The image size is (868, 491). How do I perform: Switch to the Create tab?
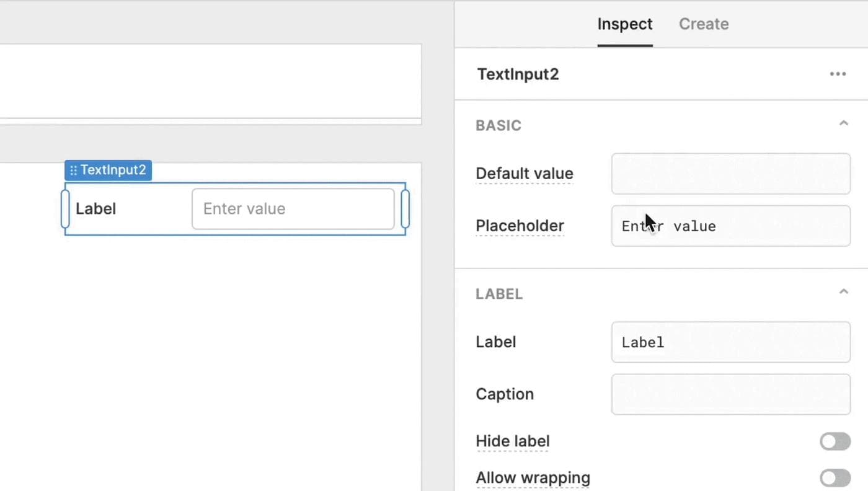(704, 24)
